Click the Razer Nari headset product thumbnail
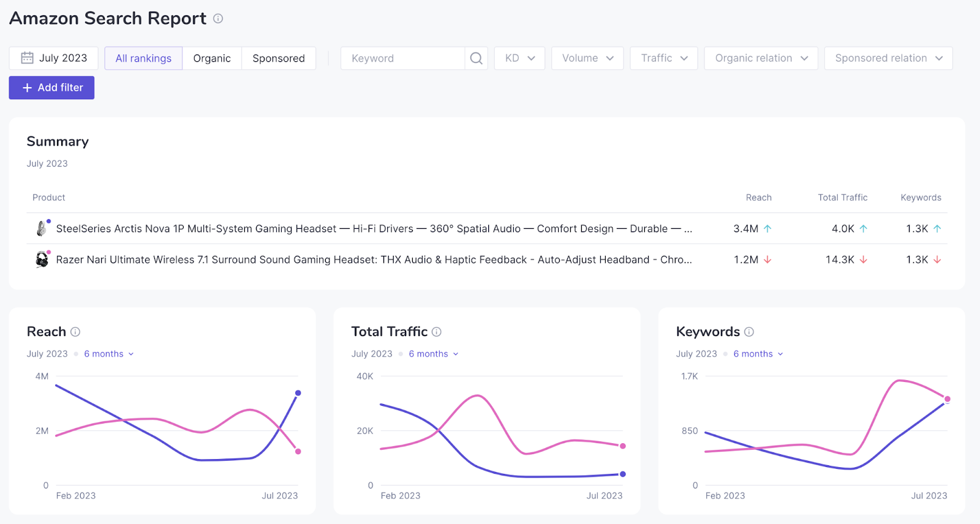This screenshot has height=524, width=980. pos(42,260)
